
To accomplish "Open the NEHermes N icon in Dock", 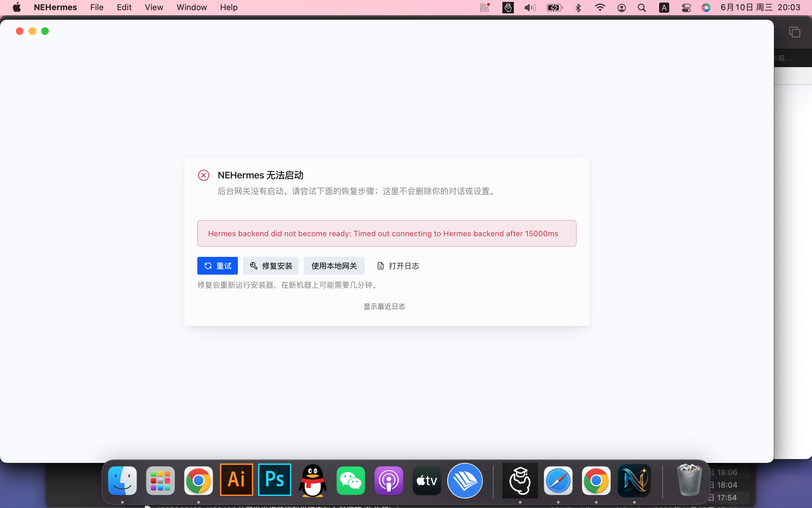I will (634, 480).
